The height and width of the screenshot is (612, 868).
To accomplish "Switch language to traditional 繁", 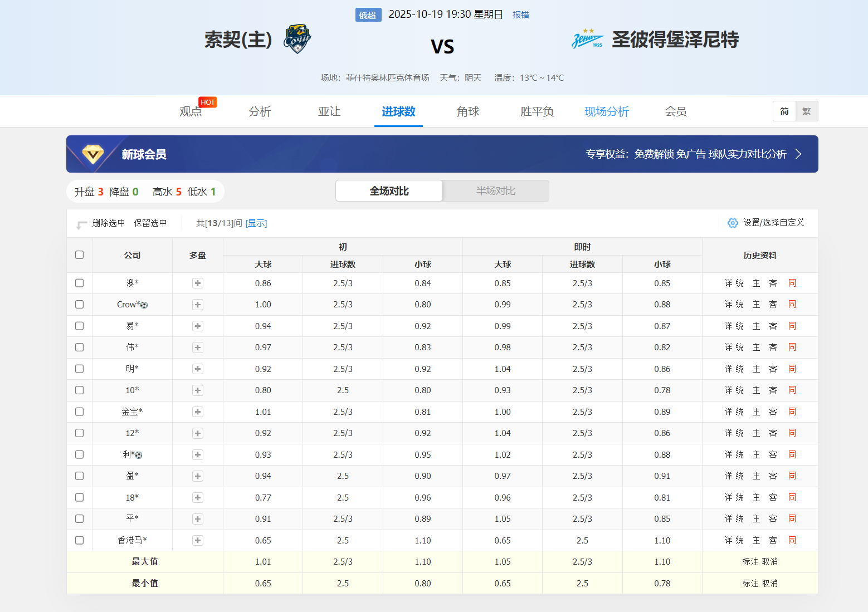I will (807, 111).
